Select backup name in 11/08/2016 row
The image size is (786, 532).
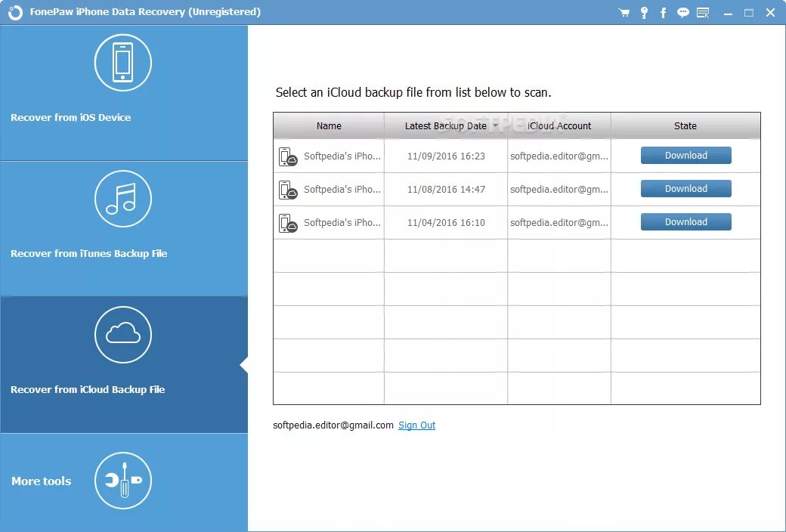point(342,189)
